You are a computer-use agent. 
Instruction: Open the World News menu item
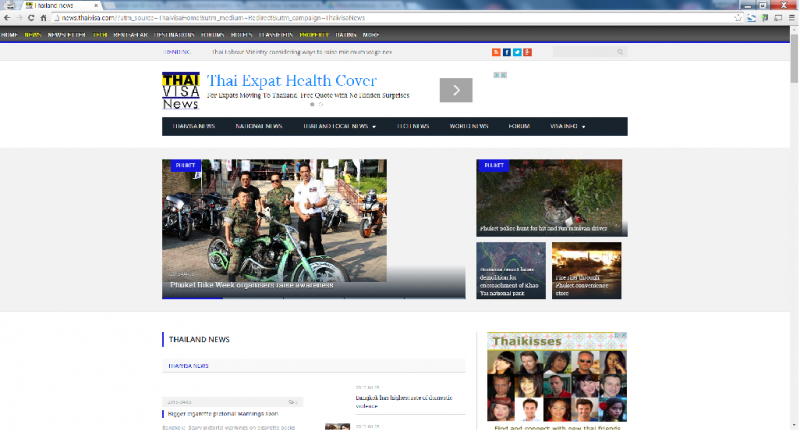(469, 126)
